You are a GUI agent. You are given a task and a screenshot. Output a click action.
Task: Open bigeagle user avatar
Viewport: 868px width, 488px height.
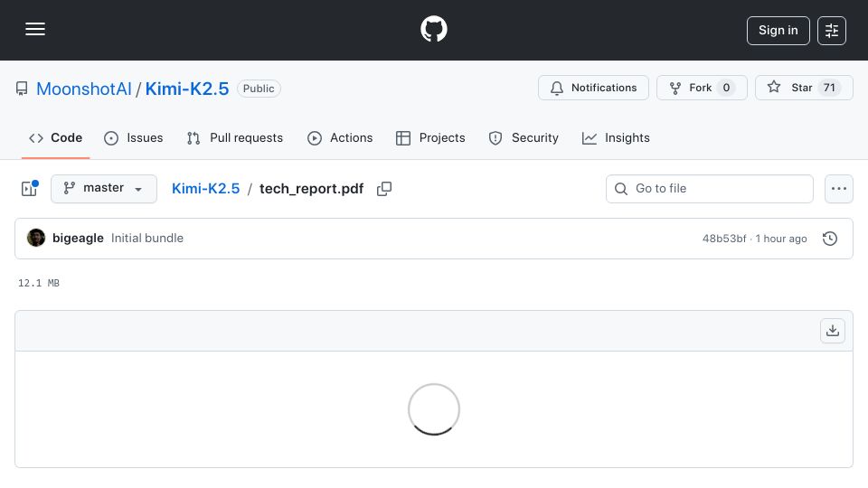pyautogui.click(x=36, y=238)
